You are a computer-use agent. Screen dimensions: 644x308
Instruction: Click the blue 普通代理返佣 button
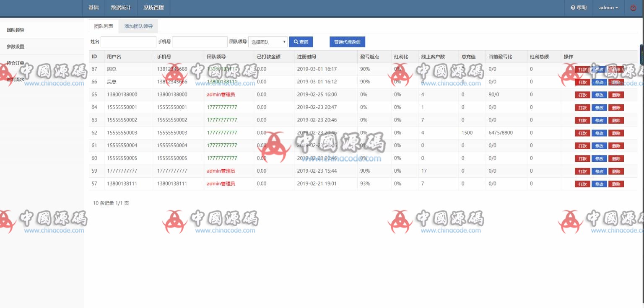[x=347, y=41]
